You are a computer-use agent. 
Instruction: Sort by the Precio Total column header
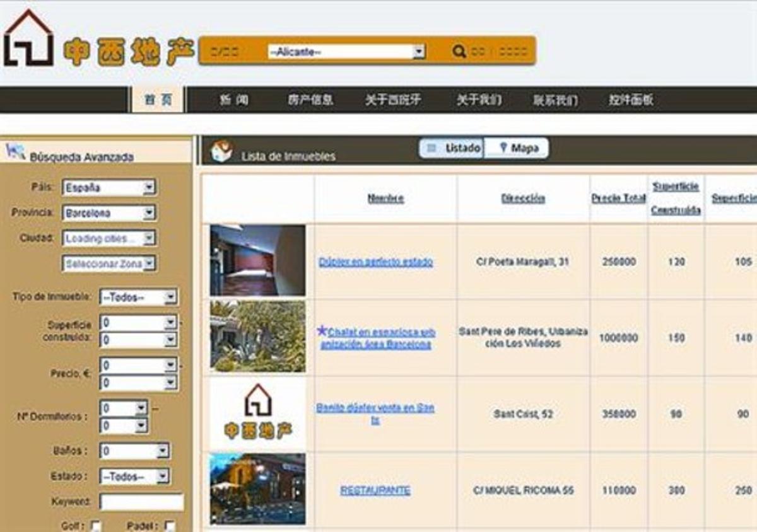click(x=618, y=199)
